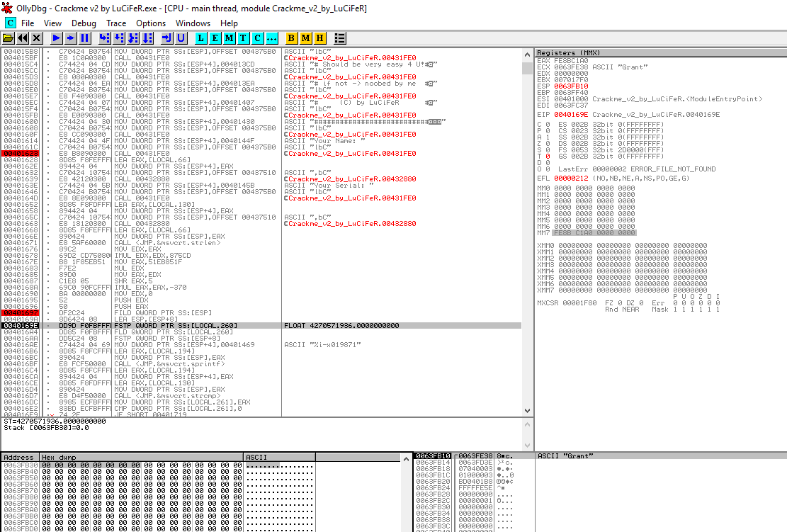Click the Hex dump column header

click(142, 457)
